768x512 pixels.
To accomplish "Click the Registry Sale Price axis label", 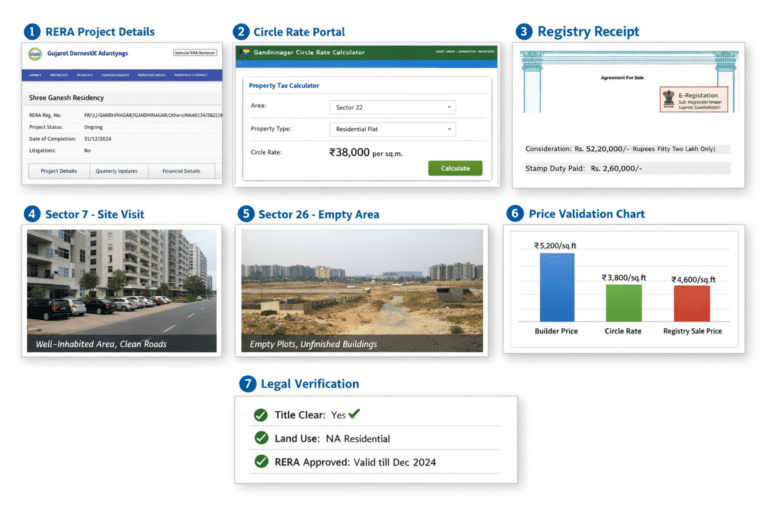I will point(692,331).
